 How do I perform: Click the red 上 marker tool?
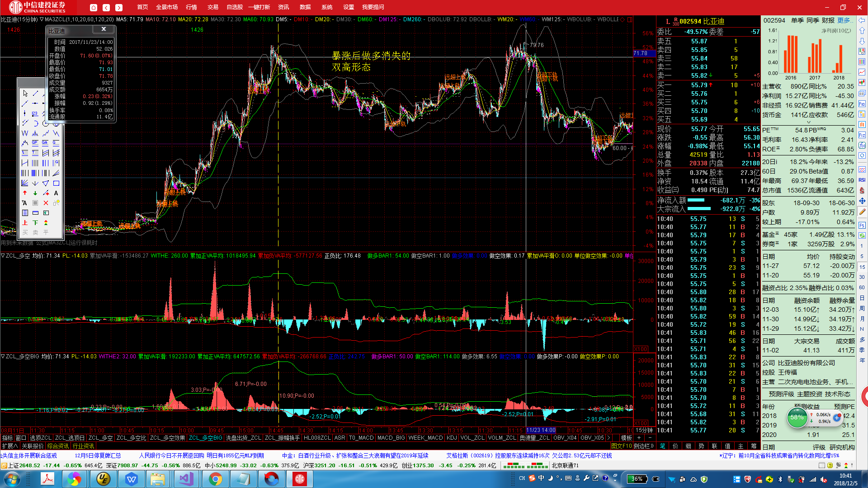click(25, 223)
